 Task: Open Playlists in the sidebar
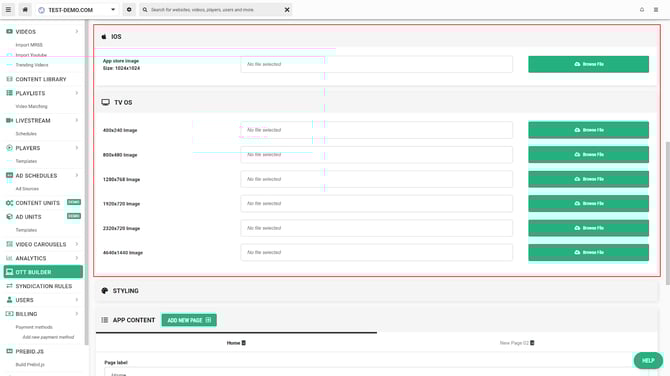point(30,93)
